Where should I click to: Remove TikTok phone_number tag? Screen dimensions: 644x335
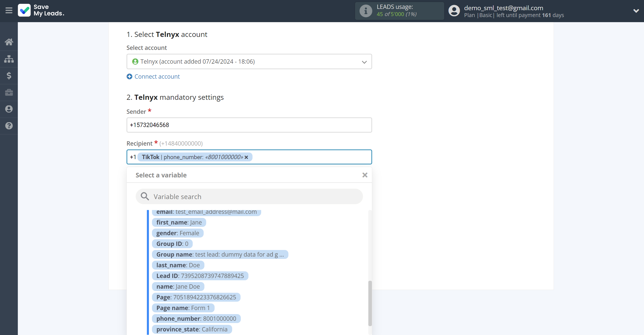246,157
